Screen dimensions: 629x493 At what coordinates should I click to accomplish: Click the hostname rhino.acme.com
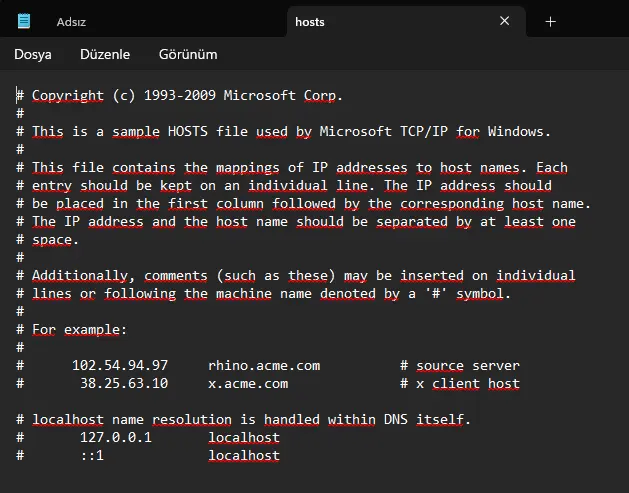(x=264, y=365)
